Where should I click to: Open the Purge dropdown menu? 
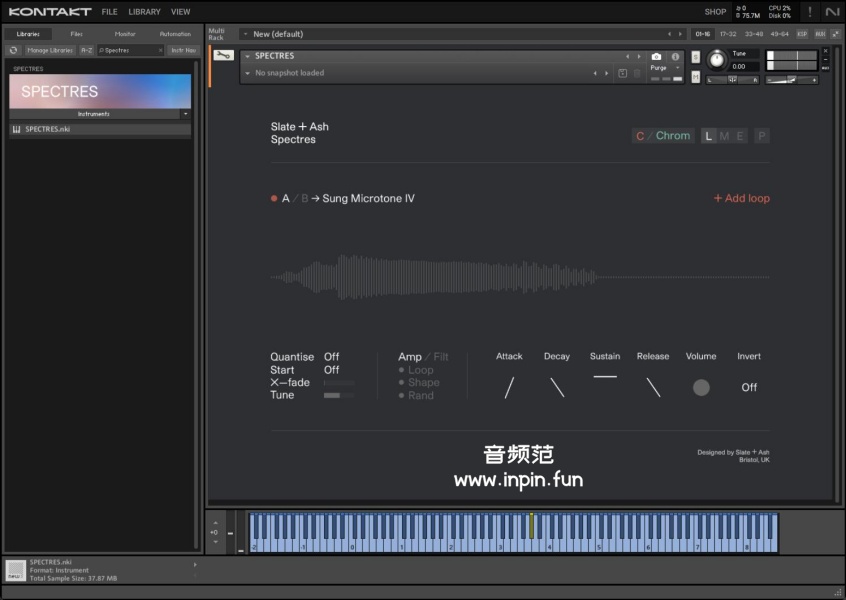point(664,68)
